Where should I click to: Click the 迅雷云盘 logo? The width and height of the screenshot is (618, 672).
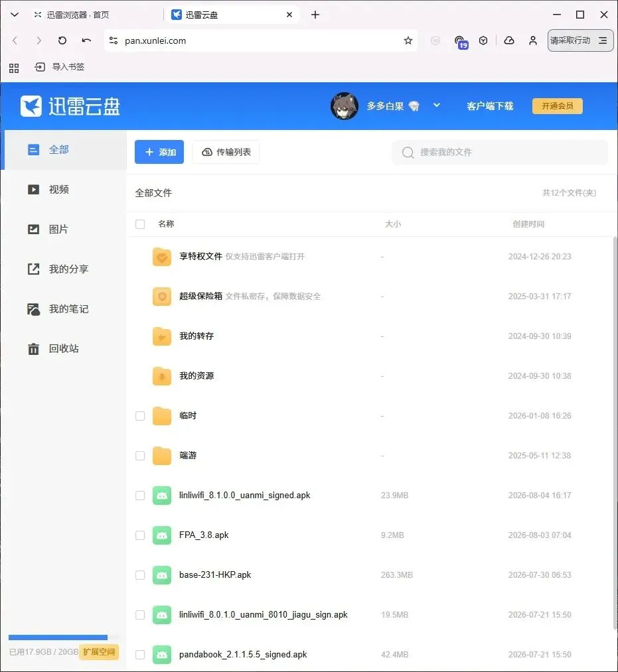(x=70, y=106)
